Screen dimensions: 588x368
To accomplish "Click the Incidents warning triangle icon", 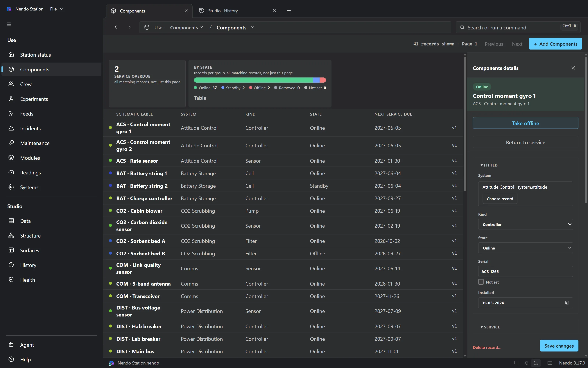I will [11, 128].
